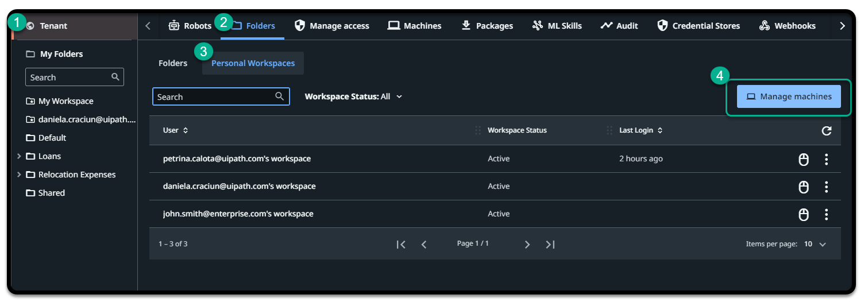Click the drag handle before Workspace Status column
Screen dimensions: 868x306
(478, 130)
